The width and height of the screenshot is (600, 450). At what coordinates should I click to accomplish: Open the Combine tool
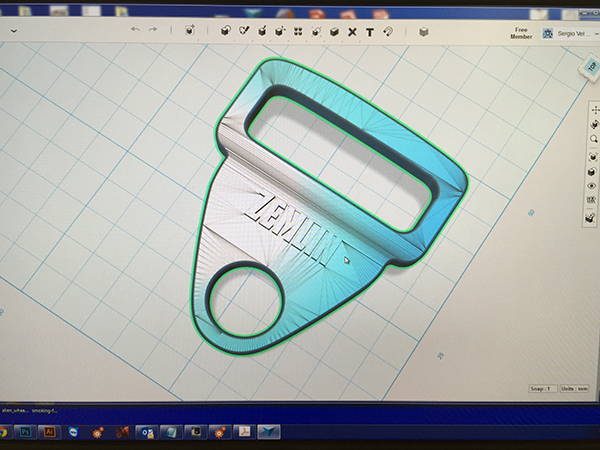point(334,32)
